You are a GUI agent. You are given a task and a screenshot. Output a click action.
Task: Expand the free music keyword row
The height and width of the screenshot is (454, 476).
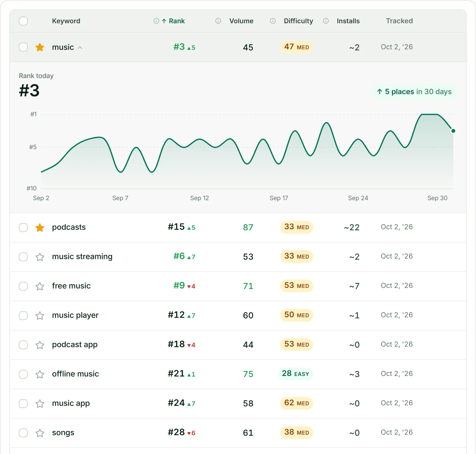[238, 286]
